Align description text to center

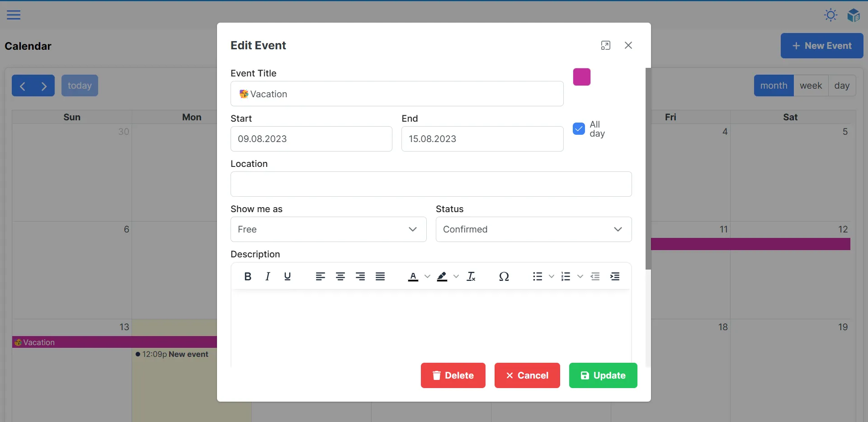[340, 276]
